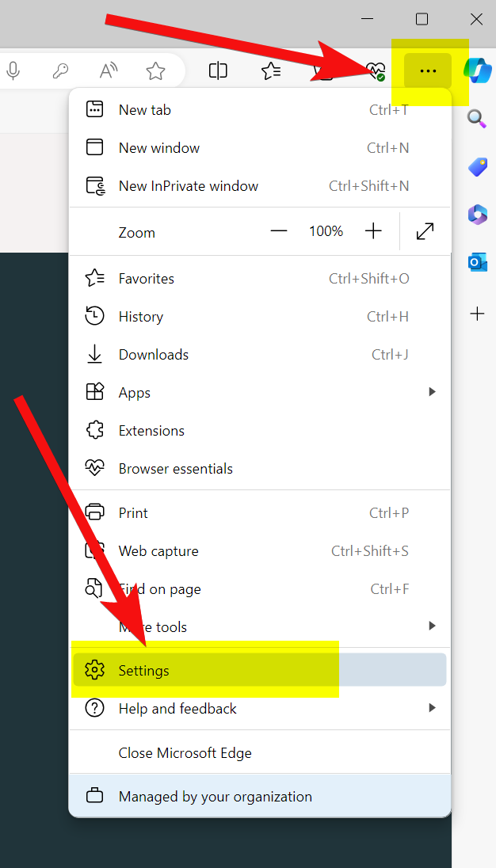Click the zoom out minus button

click(x=279, y=231)
